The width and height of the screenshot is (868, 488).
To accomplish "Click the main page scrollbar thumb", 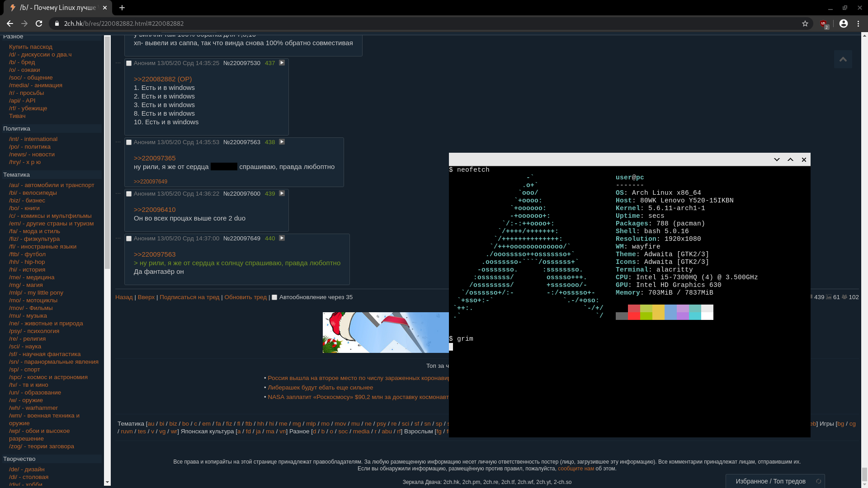I will (864, 474).
